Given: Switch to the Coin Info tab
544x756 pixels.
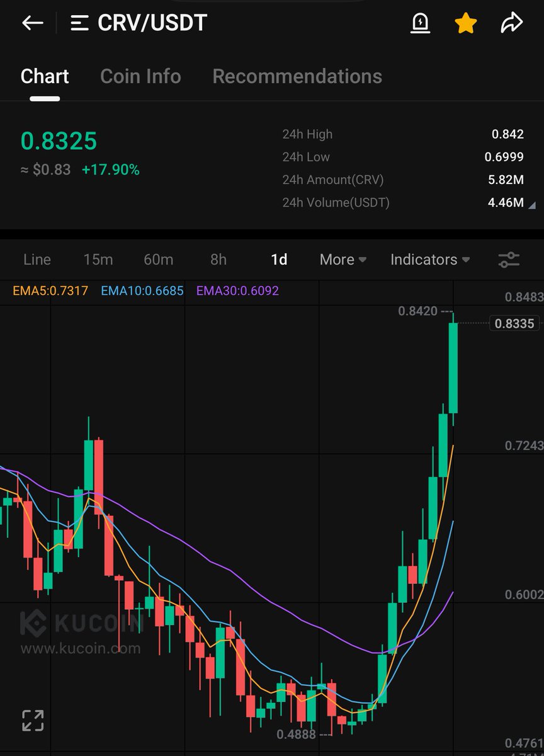Looking at the screenshot, I should pyautogui.click(x=140, y=76).
